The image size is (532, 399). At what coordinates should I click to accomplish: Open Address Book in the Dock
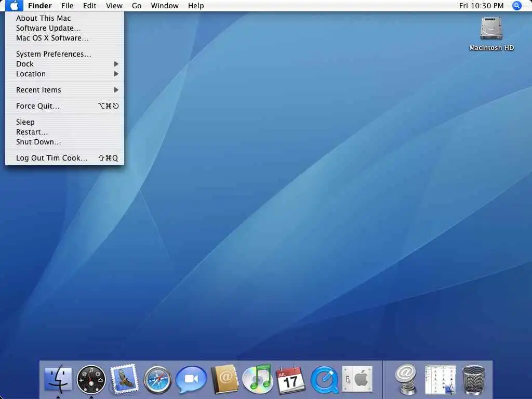pyautogui.click(x=224, y=379)
